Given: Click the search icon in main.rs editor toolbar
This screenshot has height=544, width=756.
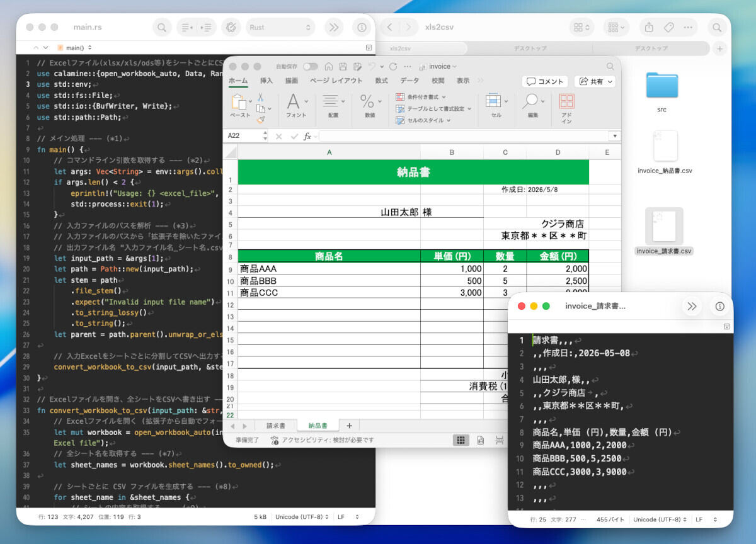Looking at the screenshot, I should pyautogui.click(x=163, y=28).
